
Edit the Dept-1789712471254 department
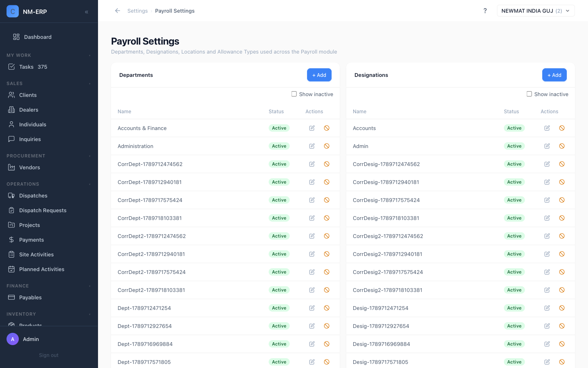click(312, 308)
